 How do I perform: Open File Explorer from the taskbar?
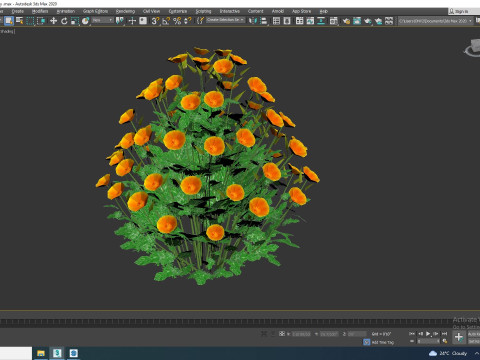(x=41, y=353)
